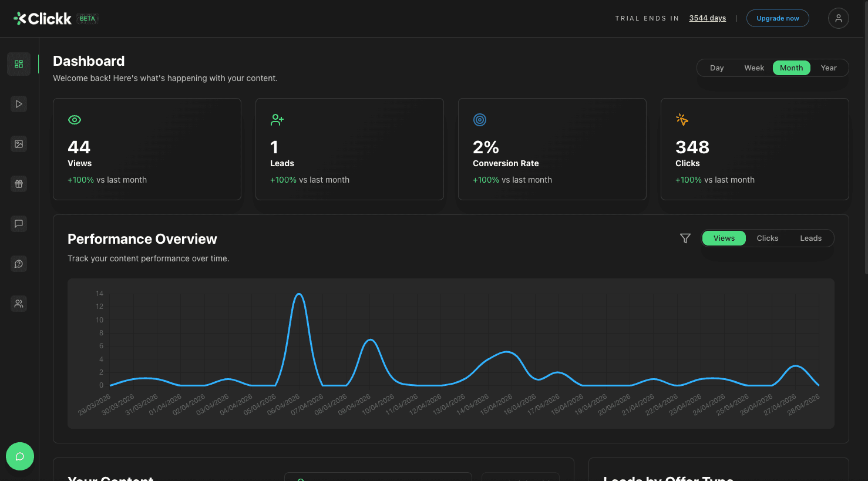Switch time range to Year

[x=829, y=68]
